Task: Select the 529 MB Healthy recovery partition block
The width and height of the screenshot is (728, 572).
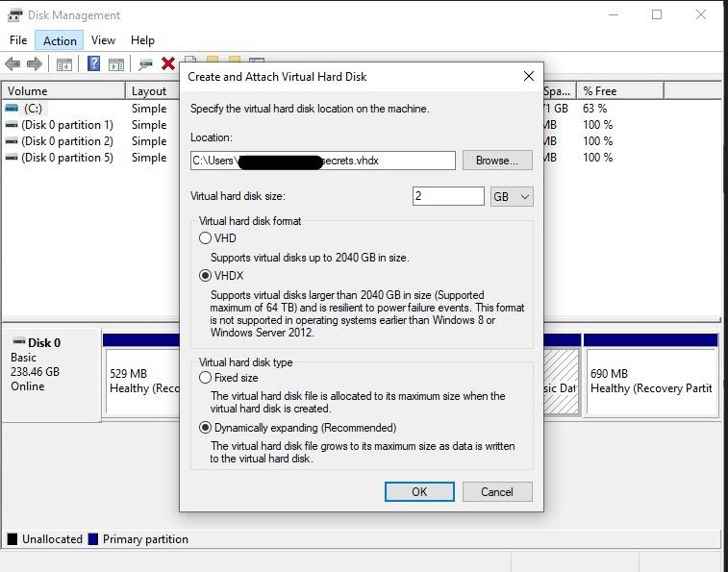Action: point(141,381)
